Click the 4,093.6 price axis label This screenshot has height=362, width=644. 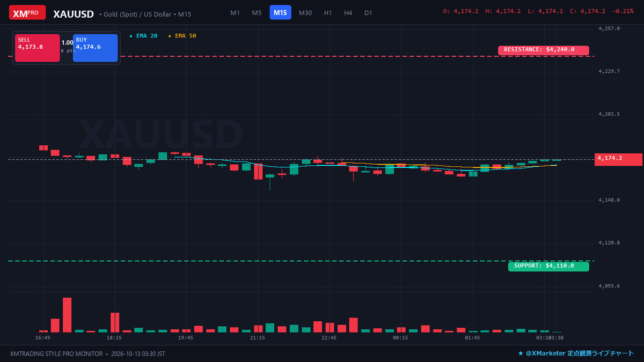609,286
